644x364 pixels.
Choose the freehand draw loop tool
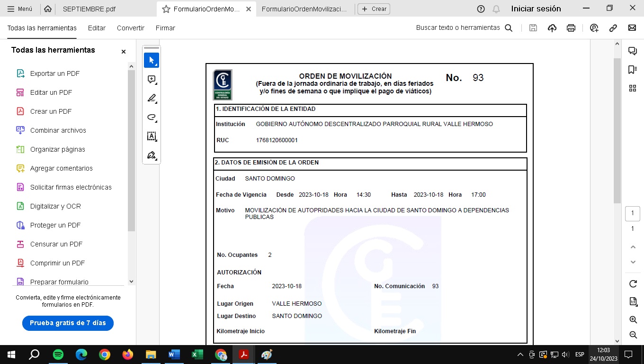pyautogui.click(x=152, y=118)
